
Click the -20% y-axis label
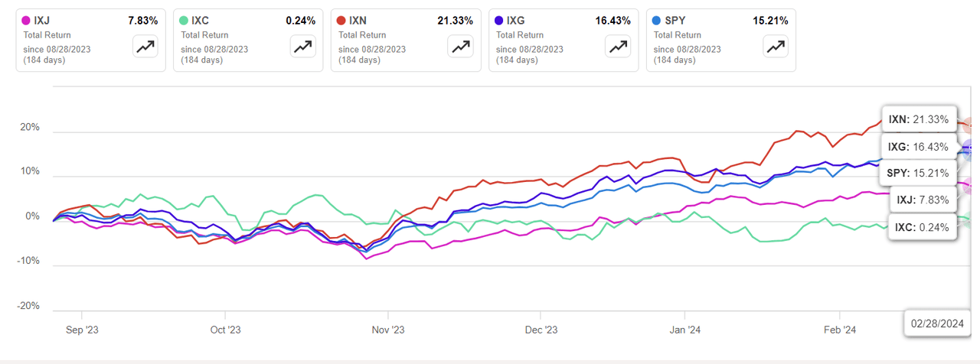coord(29,306)
